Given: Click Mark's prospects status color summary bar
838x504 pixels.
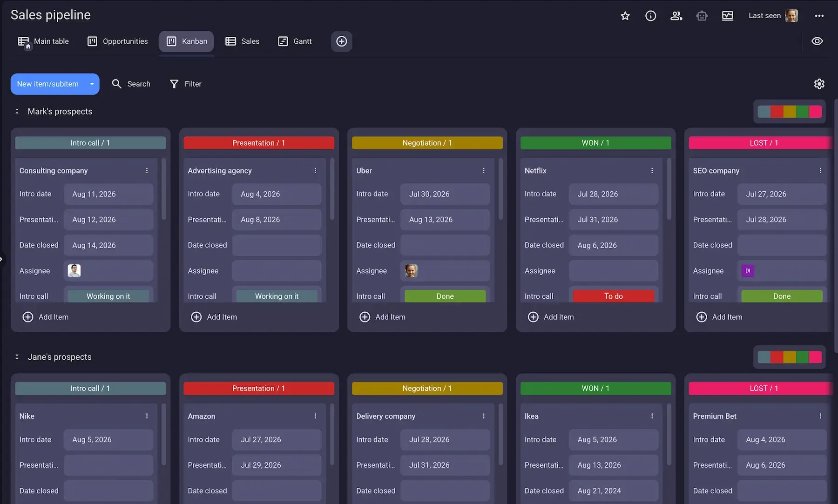Looking at the screenshot, I should click(x=790, y=112).
